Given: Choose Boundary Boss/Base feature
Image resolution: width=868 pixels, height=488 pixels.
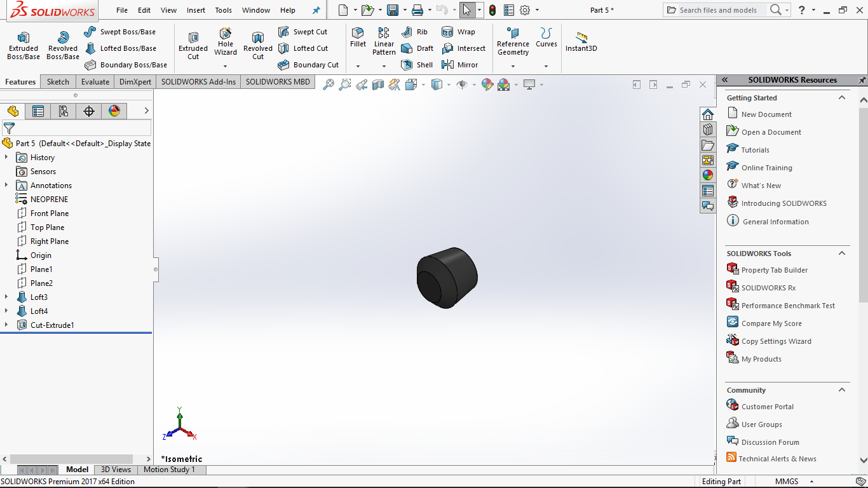Looking at the screenshot, I should [125, 65].
